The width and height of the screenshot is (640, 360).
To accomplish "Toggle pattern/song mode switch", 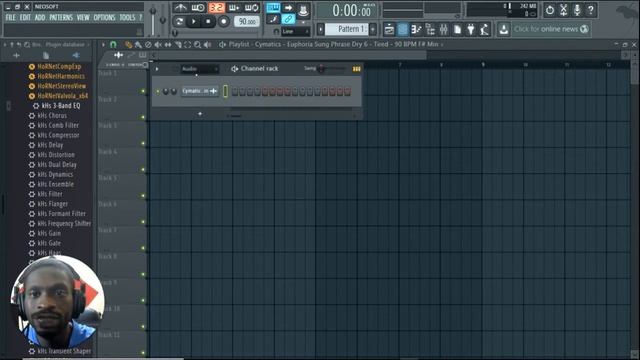I will pyautogui.click(x=179, y=22).
